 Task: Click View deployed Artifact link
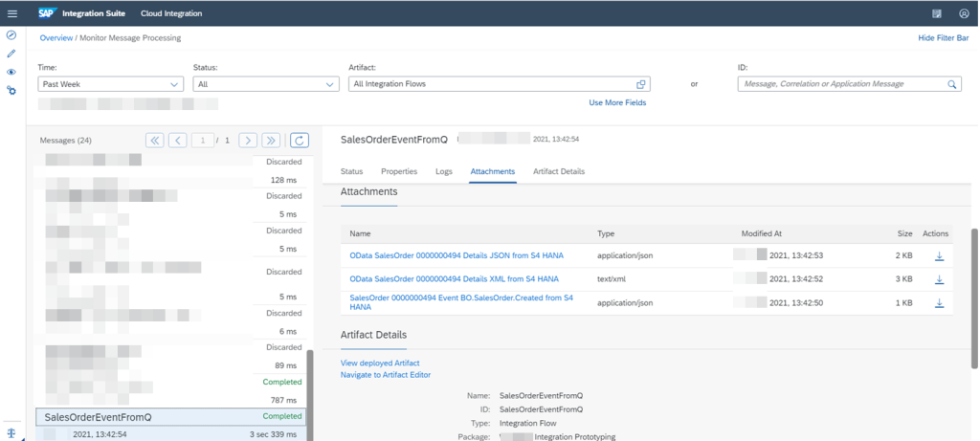(x=380, y=364)
